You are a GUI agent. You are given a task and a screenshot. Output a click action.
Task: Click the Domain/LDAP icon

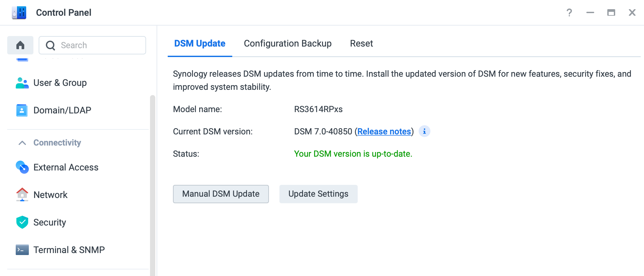[x=22, y=110]
